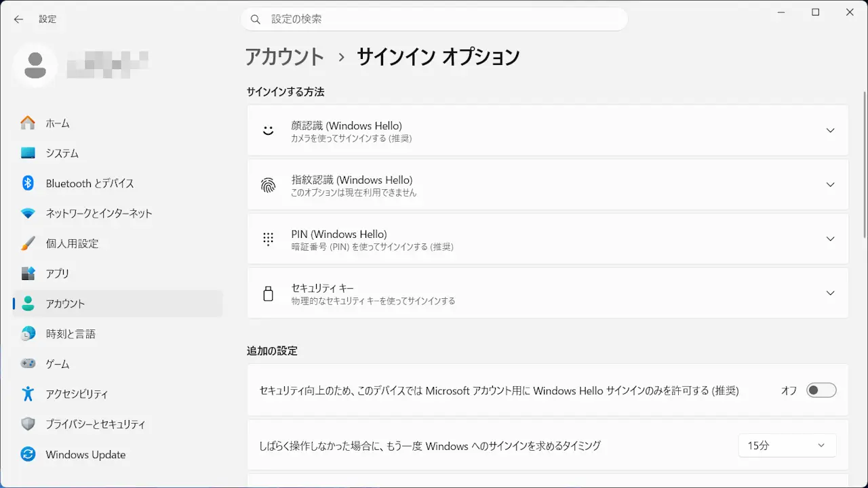This screenshot has height=488, width=868.
Task: Go to ホーム in the sidebar
Action: [58, 123]
